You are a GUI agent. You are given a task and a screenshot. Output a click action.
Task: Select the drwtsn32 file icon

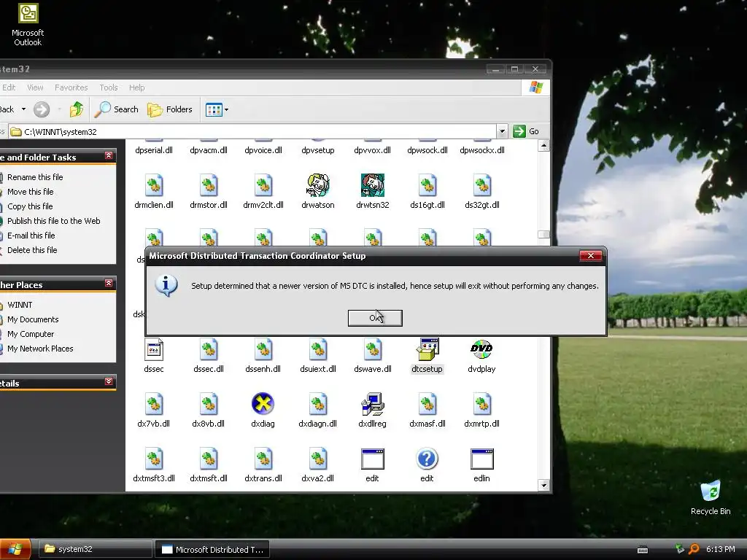(373, 185)
